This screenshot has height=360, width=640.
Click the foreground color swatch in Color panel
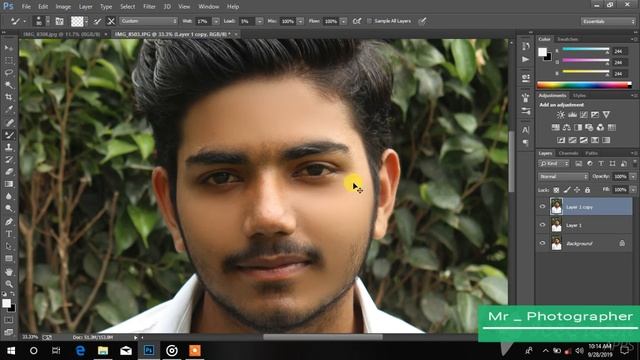click(x=542, y=52)
